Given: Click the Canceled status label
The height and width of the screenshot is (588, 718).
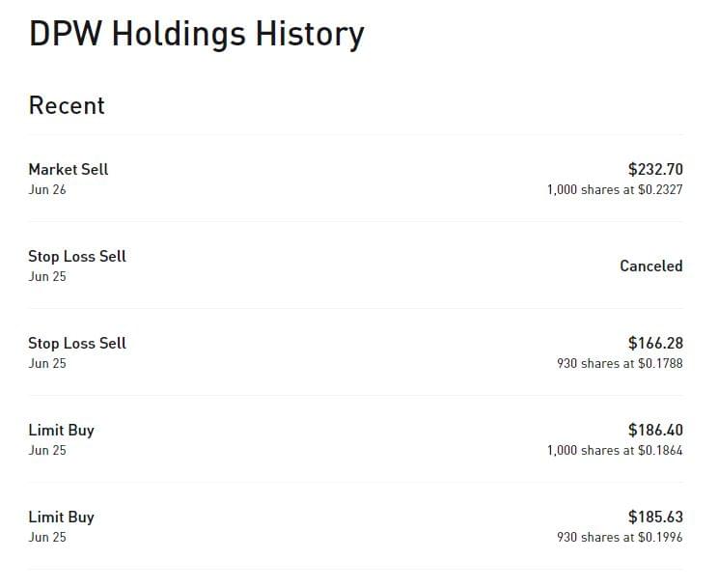Looking at the screenshot, I should point(650,266).
